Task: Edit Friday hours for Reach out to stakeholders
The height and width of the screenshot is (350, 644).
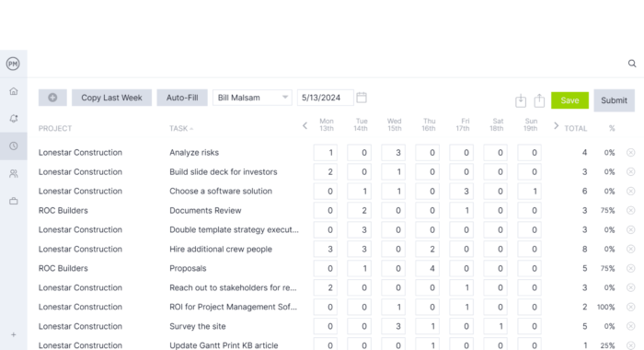Action: (x=461, y=288)
